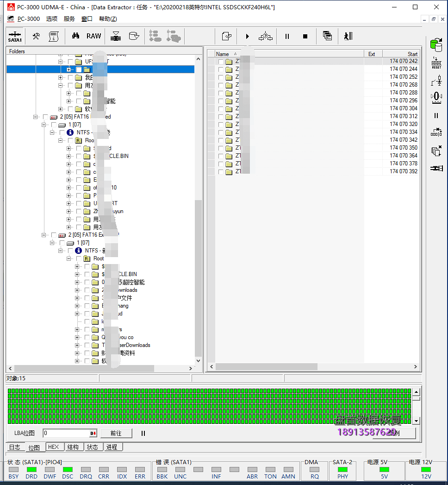Expand the folder ending in hang
The image size is (448, 485).
pyautogui.click(x=77, y=306)
